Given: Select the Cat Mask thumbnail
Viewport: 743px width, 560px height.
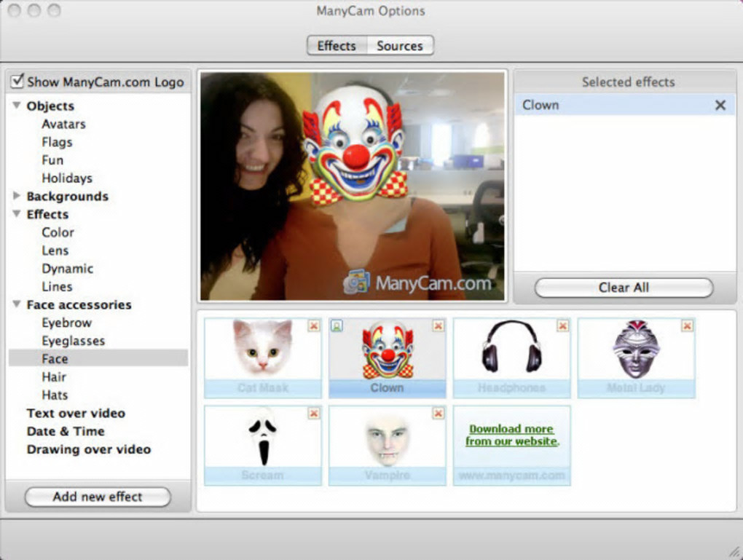Looking at the screenshot, I should [263, 358].
